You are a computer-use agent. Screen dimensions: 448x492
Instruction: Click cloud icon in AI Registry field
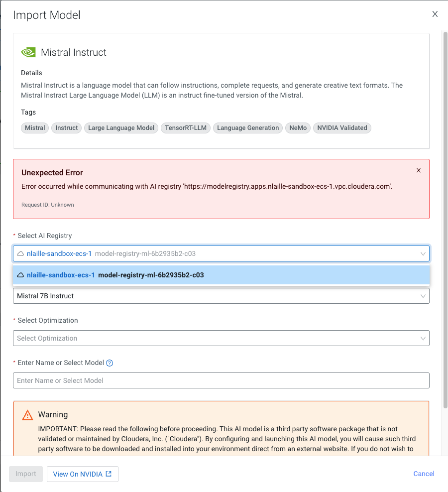pos(20,253)
